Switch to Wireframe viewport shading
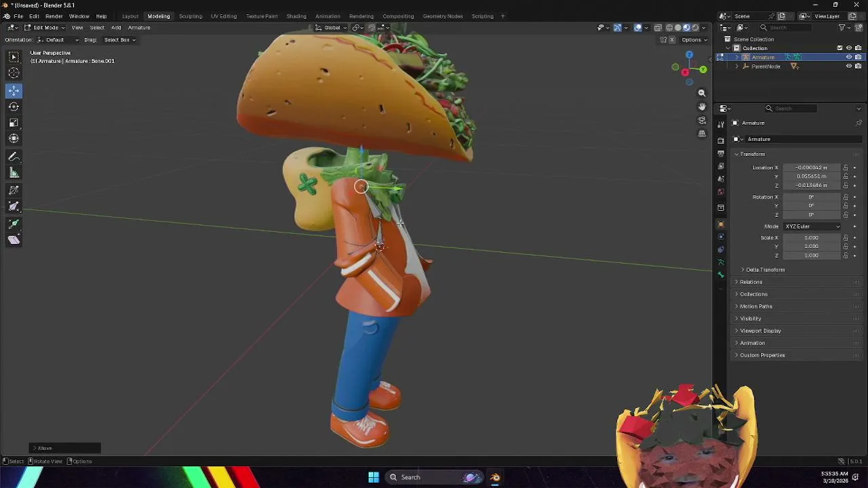The height and width of the screenshot is (488, 868). pos(669,28)
